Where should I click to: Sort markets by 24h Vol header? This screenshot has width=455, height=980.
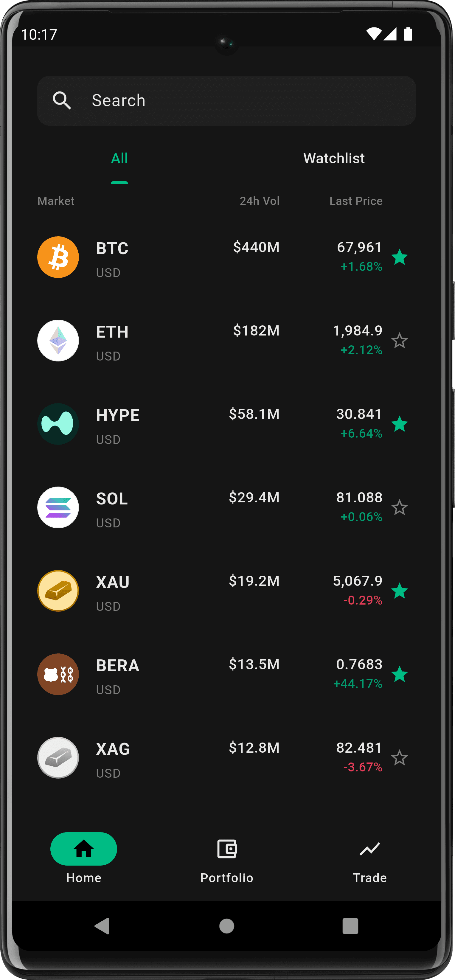click(260, 201)
